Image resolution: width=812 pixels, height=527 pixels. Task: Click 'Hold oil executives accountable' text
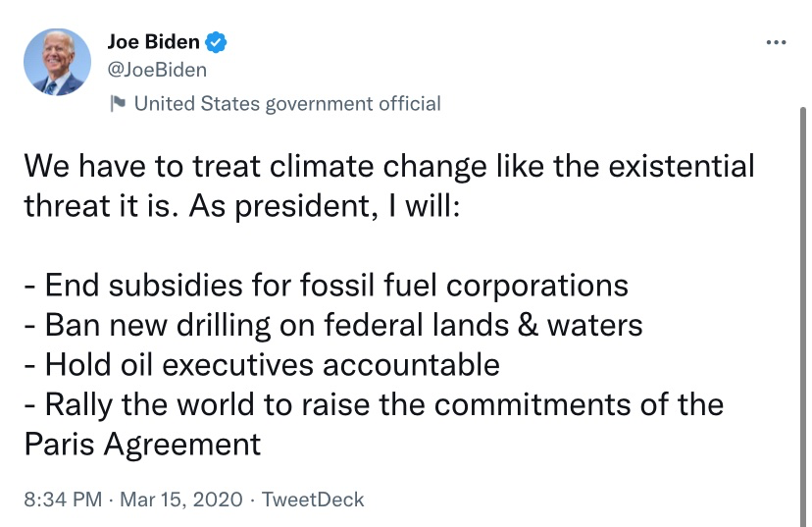point(262,365)
